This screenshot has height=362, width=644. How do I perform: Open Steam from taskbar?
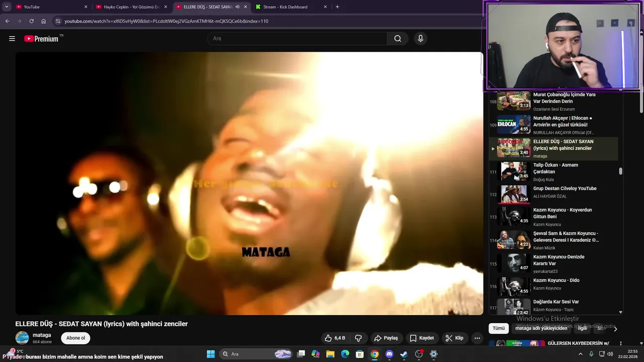point(404,354)
